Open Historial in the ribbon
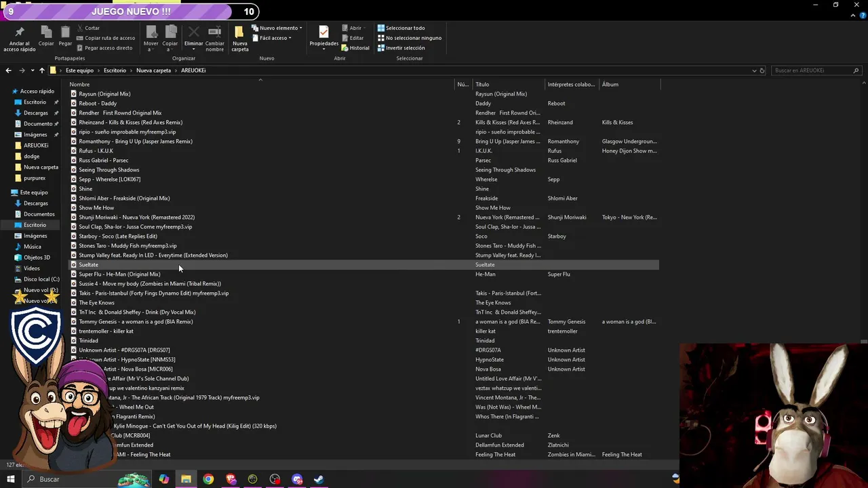The height and width of the screenshot is (488, 868). pyautogui.click(x=355, y=48)
